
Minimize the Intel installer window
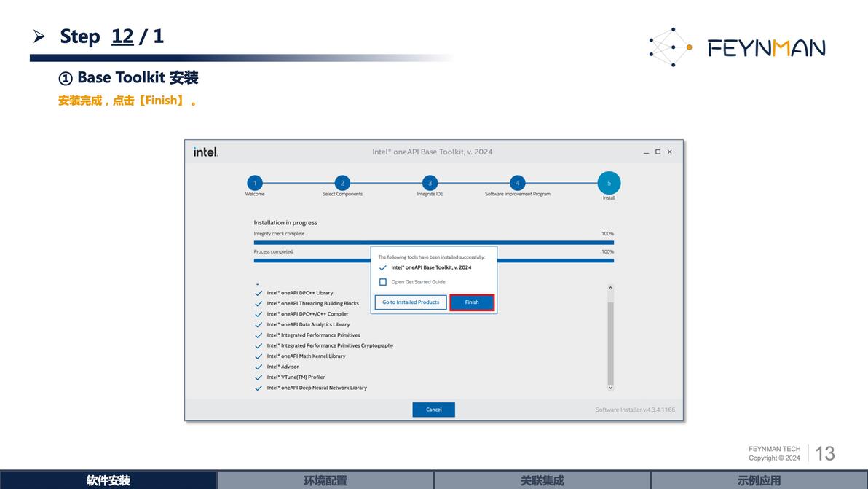(x=646, y=152)
